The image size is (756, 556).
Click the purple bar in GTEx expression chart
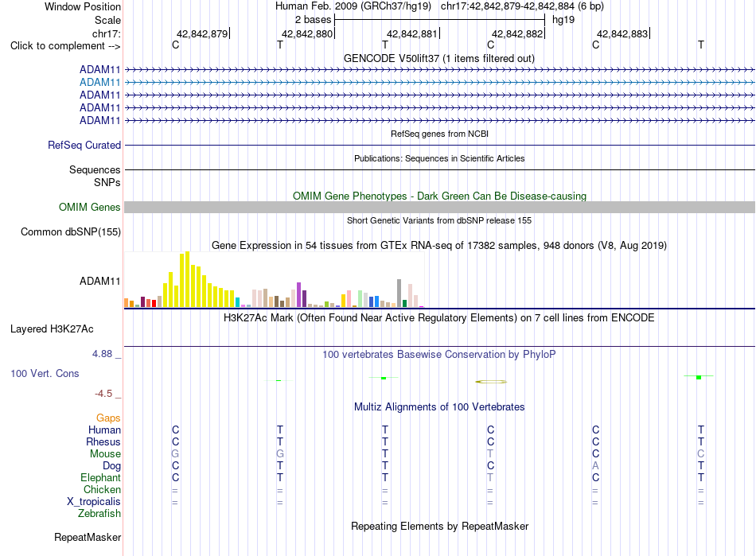coord(299,295)
